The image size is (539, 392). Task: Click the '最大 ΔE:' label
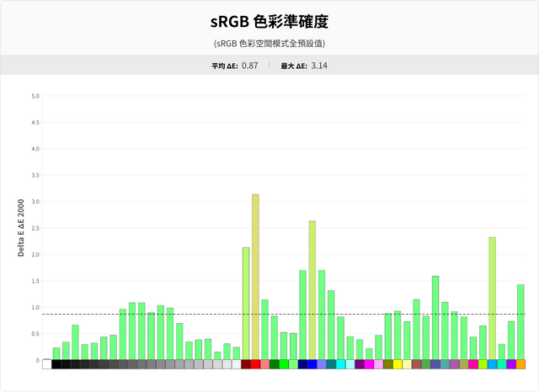[294, 66]
